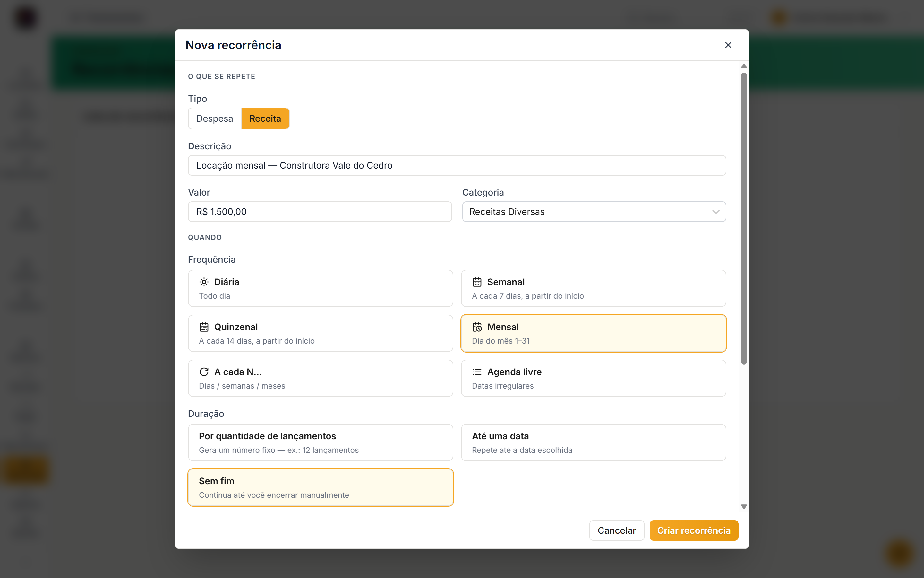Viewport: 924px width, 578px height.
Task: Close the Nova recorrência dialog
Action: 728,45
